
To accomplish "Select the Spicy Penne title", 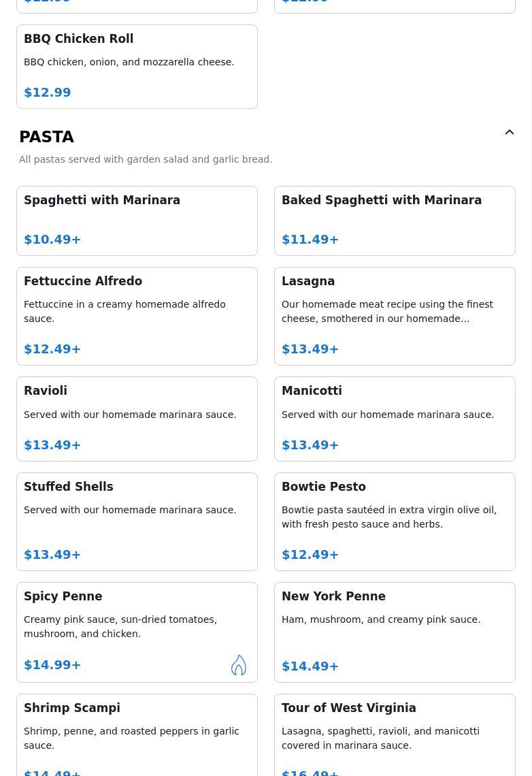I will click(63, 596).
